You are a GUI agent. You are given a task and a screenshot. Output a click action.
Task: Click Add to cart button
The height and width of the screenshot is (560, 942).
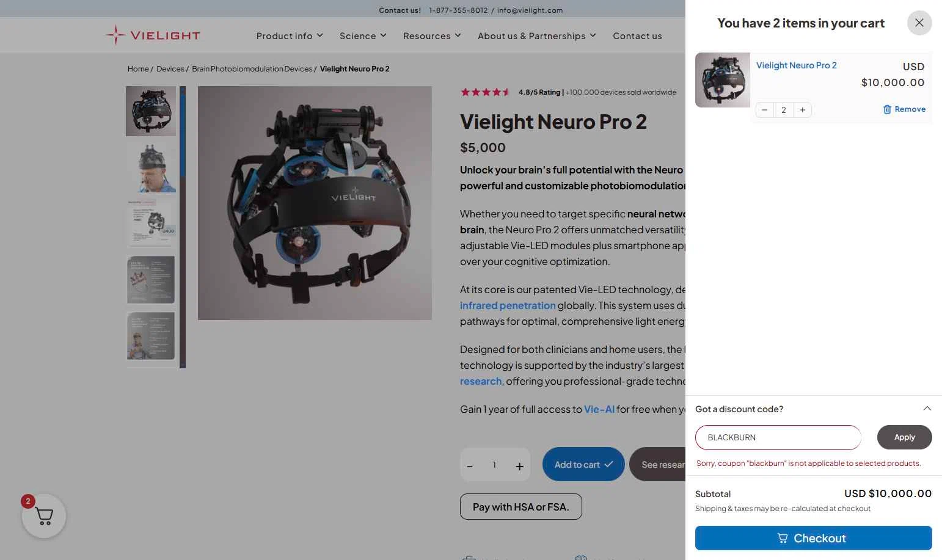(x=583, y=464)
